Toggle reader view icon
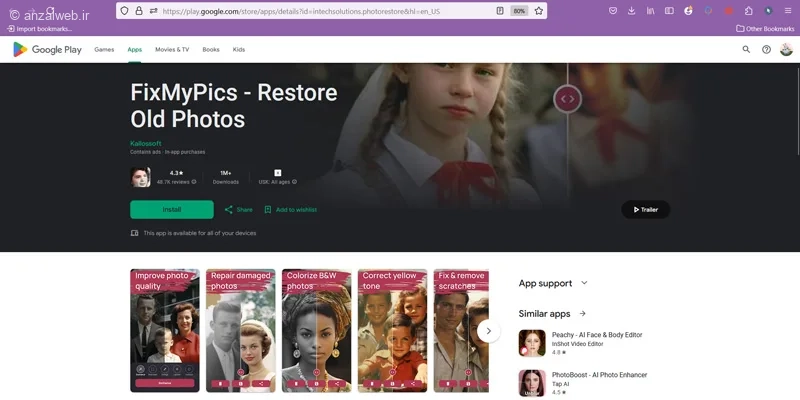The image size is (800, 400). [x=500, y=11]
